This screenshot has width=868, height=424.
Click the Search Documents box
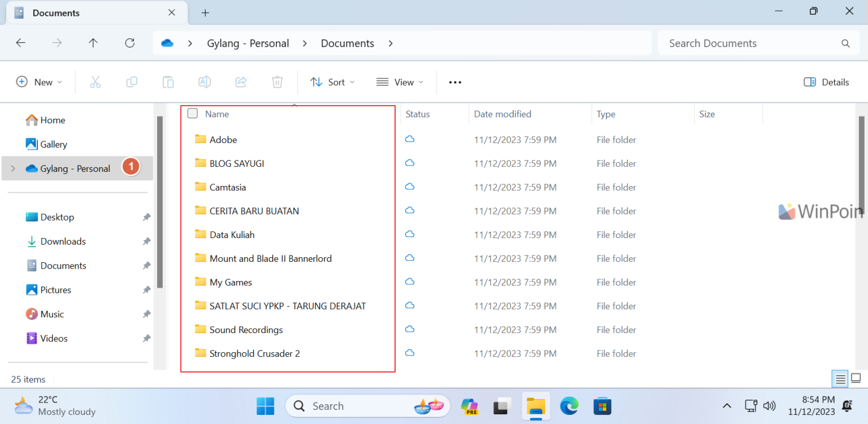pyautogui.click(x=757, y=42)
